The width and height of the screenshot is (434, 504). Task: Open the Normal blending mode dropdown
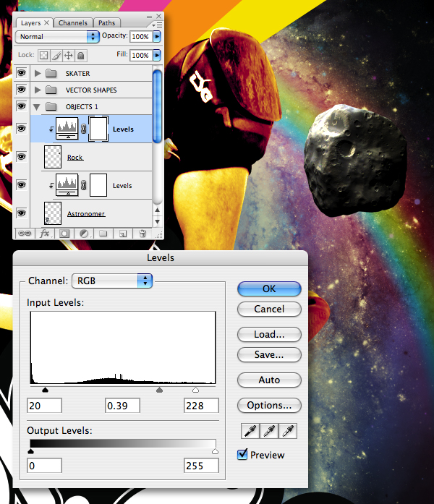coord(57,37)
